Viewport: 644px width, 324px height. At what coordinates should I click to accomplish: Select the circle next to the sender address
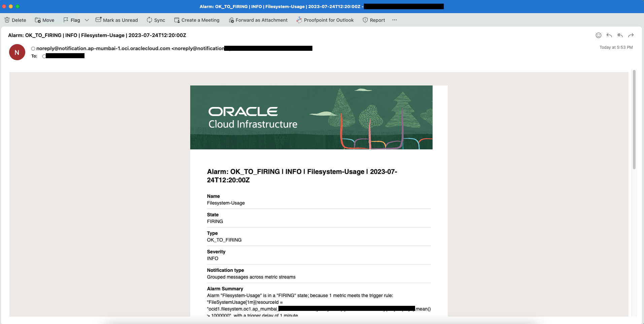coord(33,48)
